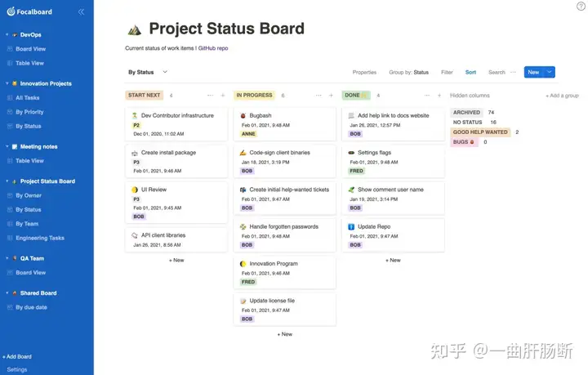Click Handle forgotten passwords card icon
The width and height of the screenshot is (588, 375).
click(x=243, y=226)
